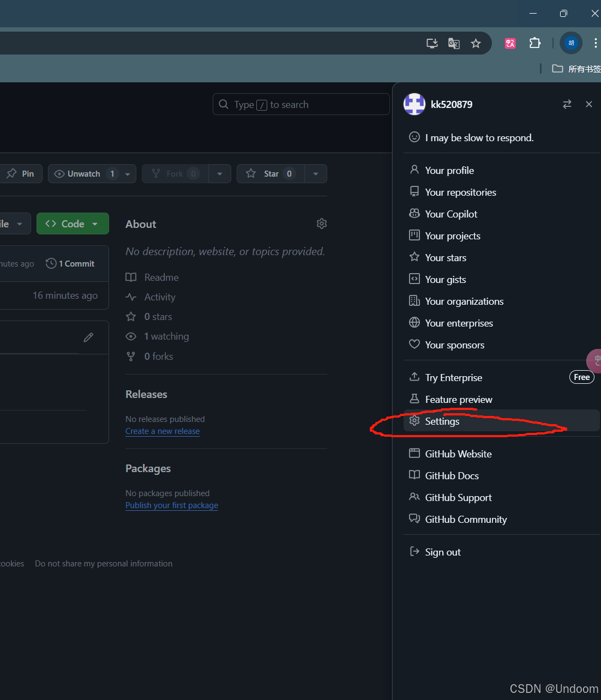Expand the partially visible file dropdown
Screen dimensions: 601x700
15,224
